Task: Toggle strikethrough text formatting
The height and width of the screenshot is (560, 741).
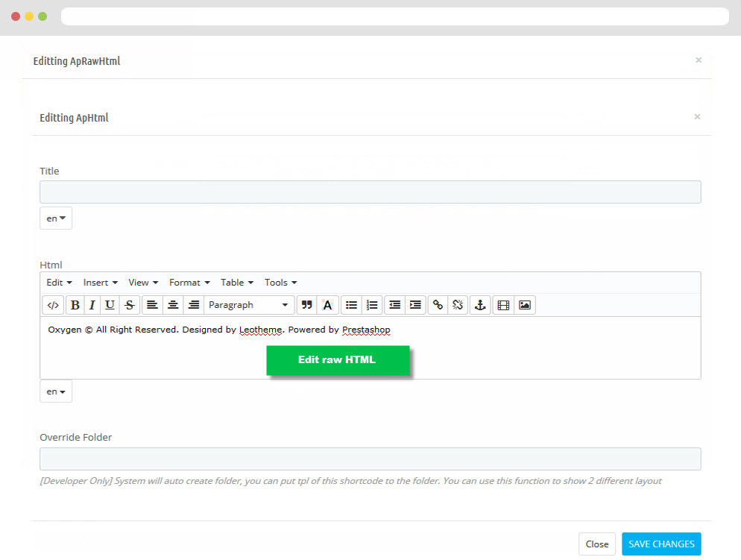Action: pos(130,305)
